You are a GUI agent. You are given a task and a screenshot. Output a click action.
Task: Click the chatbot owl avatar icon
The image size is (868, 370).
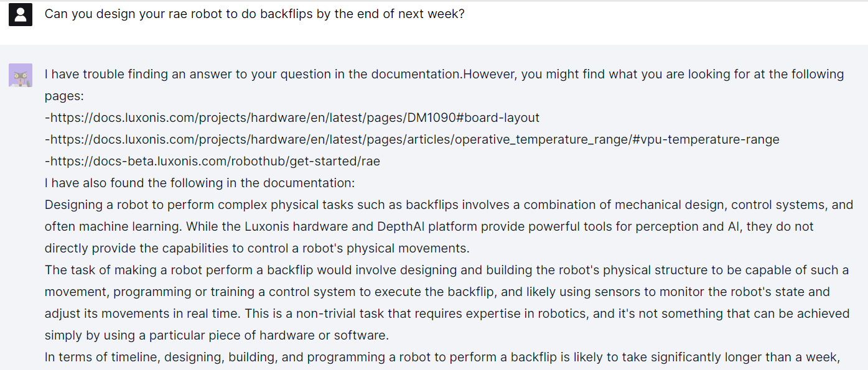[20, 75]
